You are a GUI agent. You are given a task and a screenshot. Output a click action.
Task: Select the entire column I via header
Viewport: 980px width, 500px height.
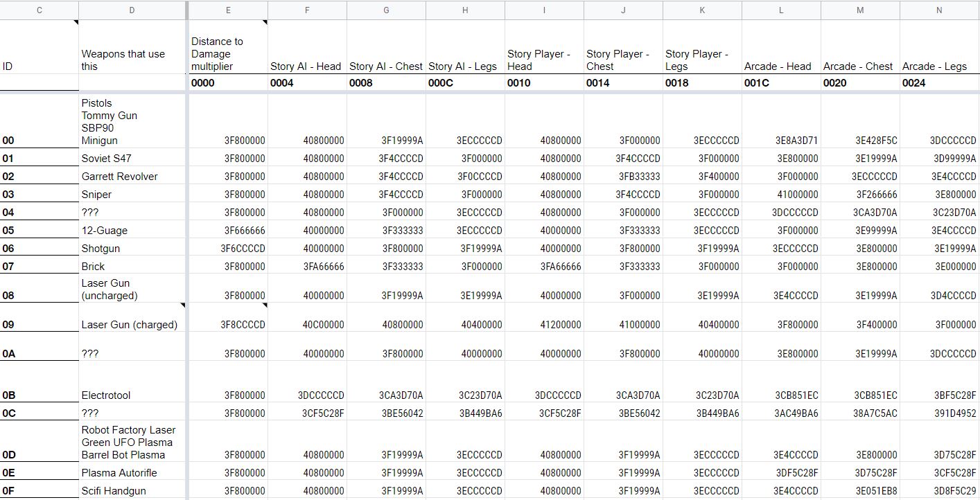coord(544,10)
